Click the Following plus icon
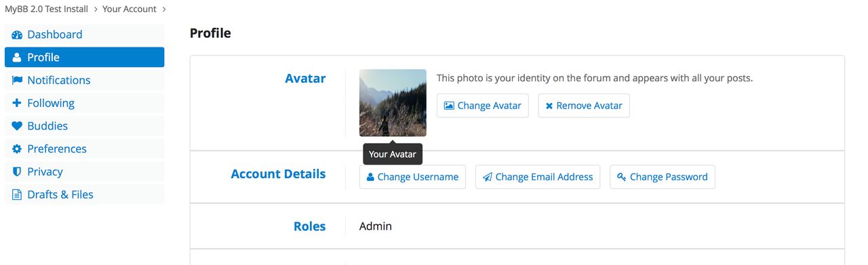Screen dimensions: 868x265 click(x=17, y=103)
